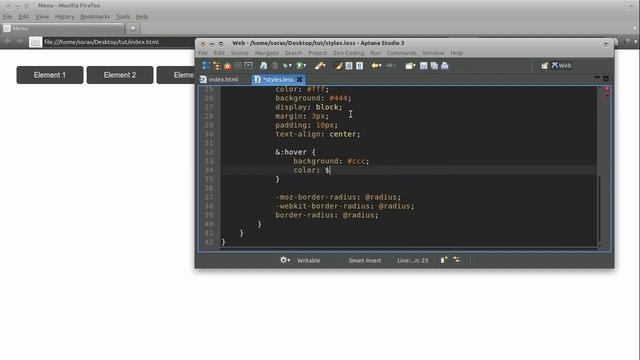This screenshot has width=640, height=360.
Task: Click Element 1 button in Firefox page
Action: (50, 75)
